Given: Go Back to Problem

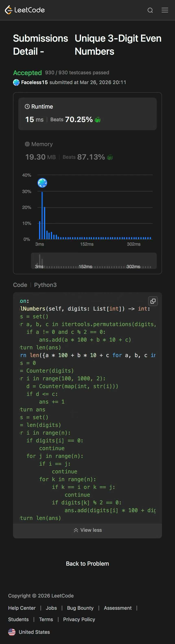Looking at the screenshot, I should point(87,564).
